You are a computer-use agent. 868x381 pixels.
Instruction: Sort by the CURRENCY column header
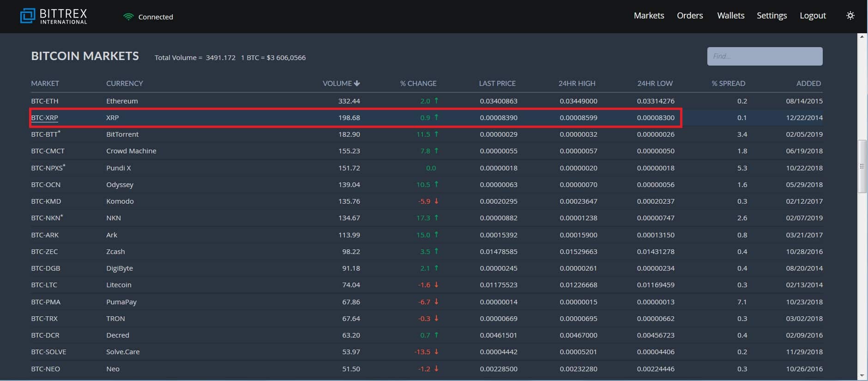[x=125, y=84]
